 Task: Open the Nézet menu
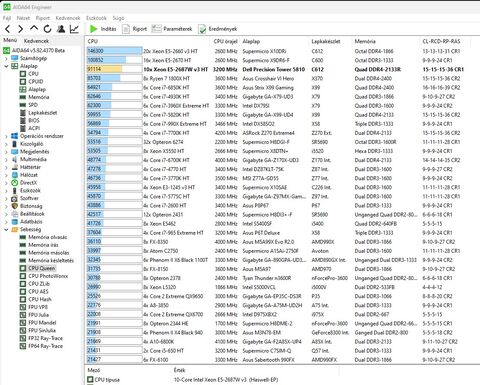click(x=23, y=18)
